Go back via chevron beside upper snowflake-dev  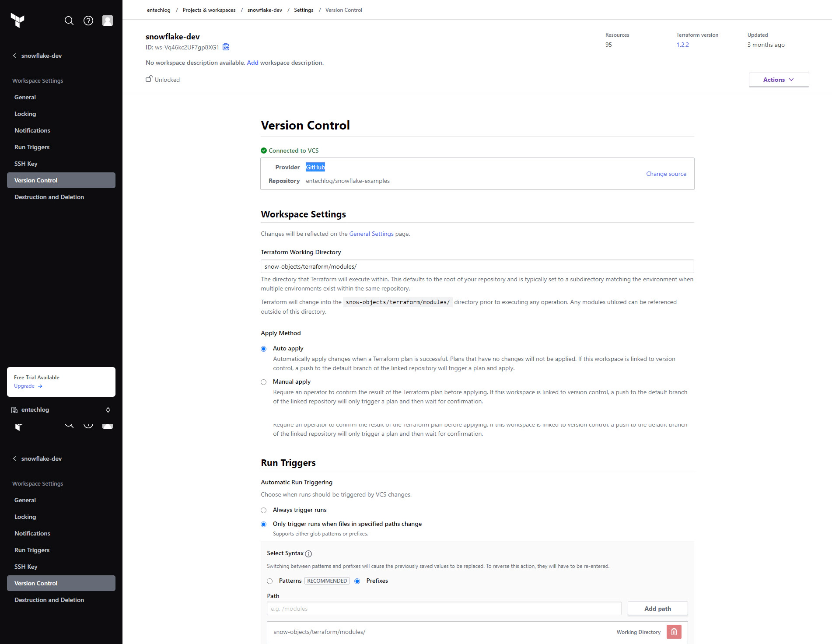[x=14, y=56]
